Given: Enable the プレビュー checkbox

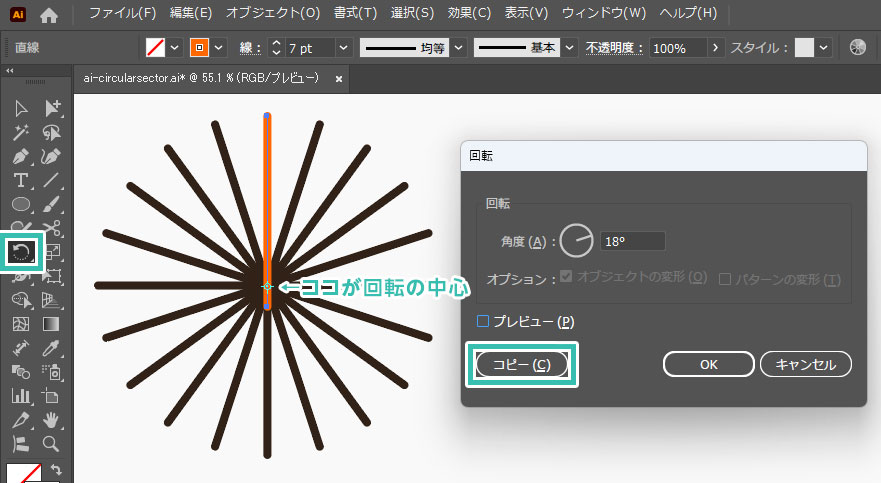Looking at the screenshot, I should (x=484, y=321).
